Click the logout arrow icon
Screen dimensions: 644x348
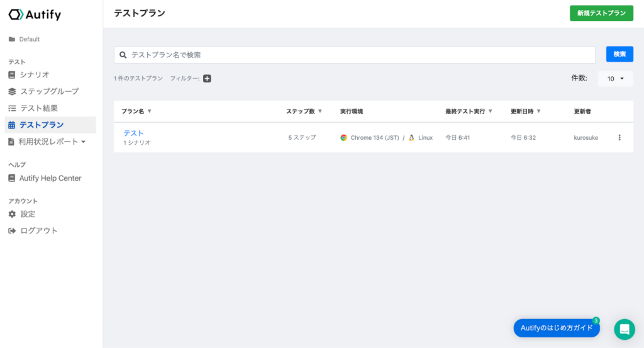coord(12,231)
